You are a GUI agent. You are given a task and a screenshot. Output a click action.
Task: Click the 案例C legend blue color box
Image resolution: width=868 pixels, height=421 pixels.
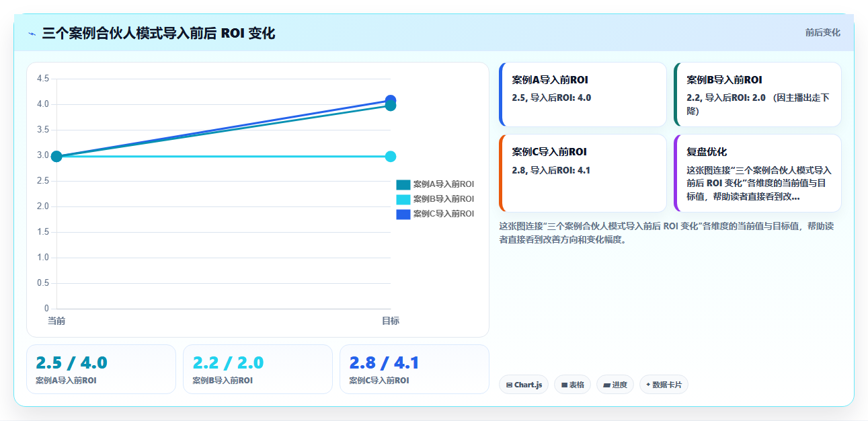[x=403, y=214]
